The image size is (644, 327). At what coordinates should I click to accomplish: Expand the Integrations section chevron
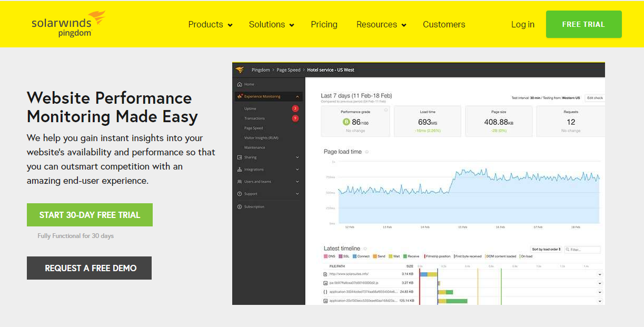point(298,170)
